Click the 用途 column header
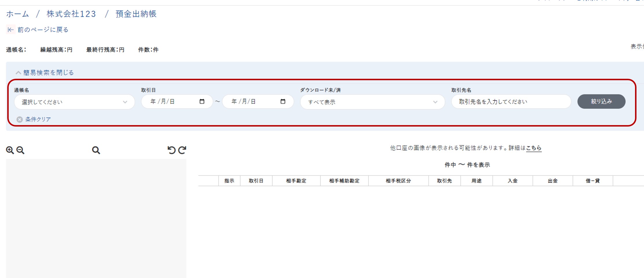 476,181
